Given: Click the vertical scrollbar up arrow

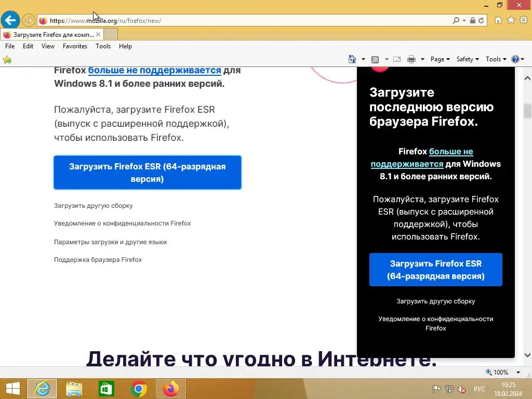Looking at the screenshot, I should (x=527, y=78).
